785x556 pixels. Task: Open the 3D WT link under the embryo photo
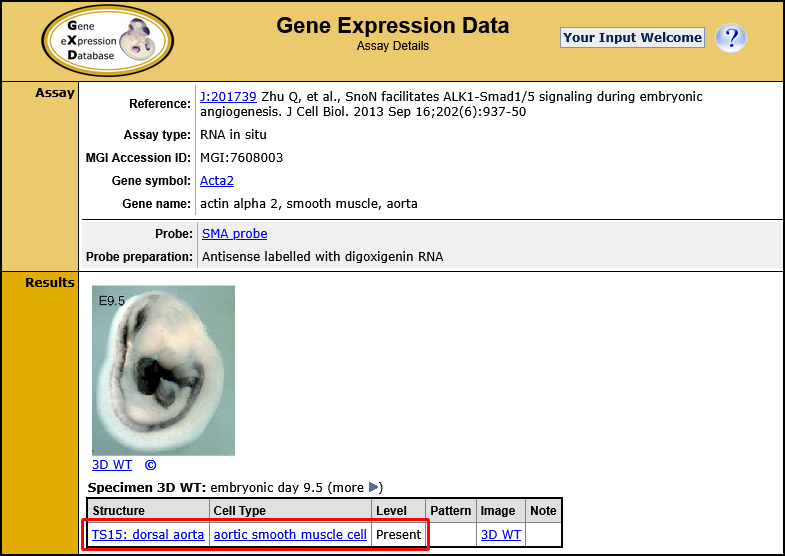pyautogui.click(x=112, y=465)
